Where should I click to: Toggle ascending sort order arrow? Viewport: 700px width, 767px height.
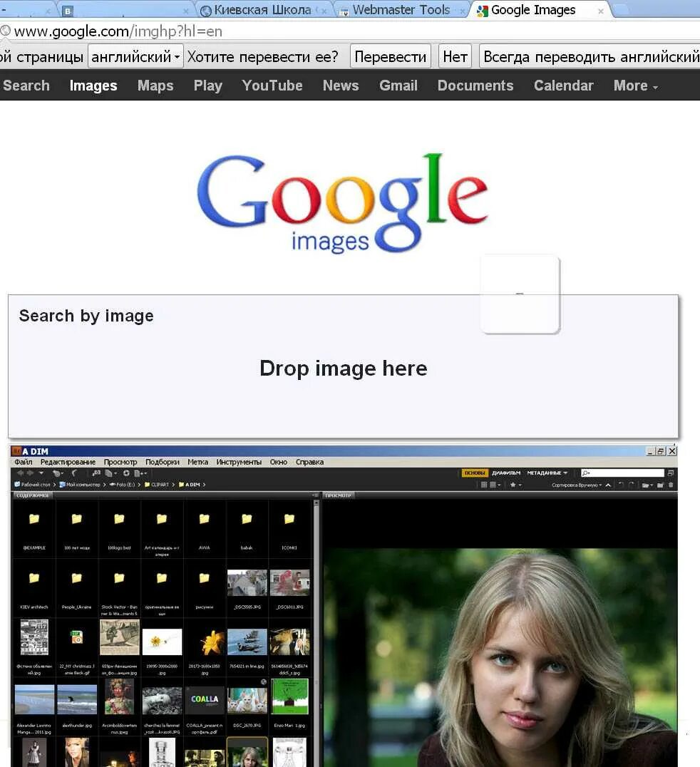(608, 485)
